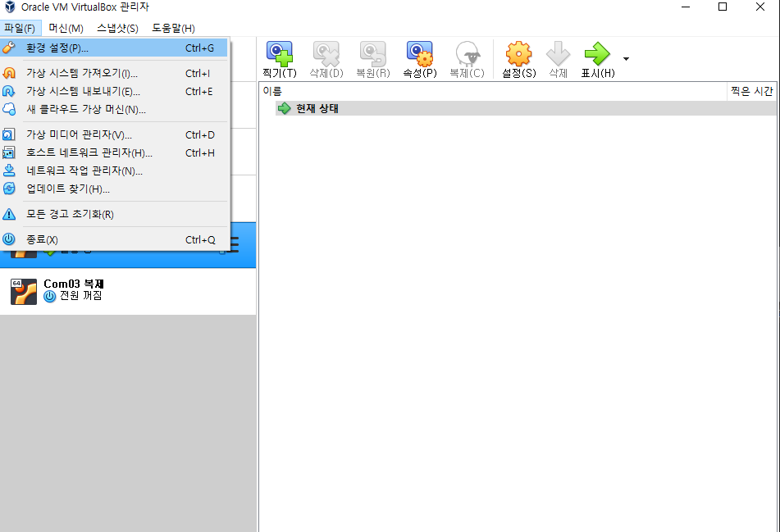Screen dimensions: 780x532
Task: Select 환경 설정(P)... menu entry
Action: point(114,48)
